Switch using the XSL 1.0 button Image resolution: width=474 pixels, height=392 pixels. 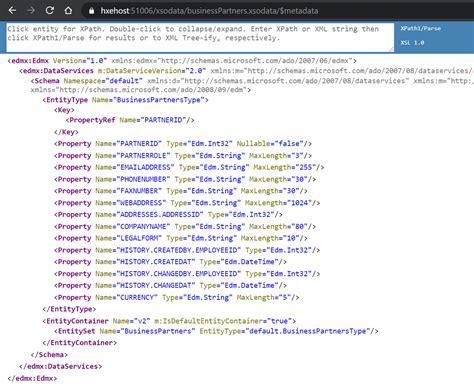coord(412,43)
